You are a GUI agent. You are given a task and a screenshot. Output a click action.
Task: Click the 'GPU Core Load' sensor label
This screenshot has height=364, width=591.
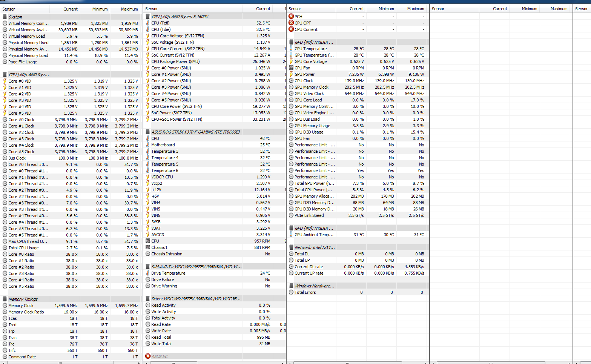(x=308, y=100)
